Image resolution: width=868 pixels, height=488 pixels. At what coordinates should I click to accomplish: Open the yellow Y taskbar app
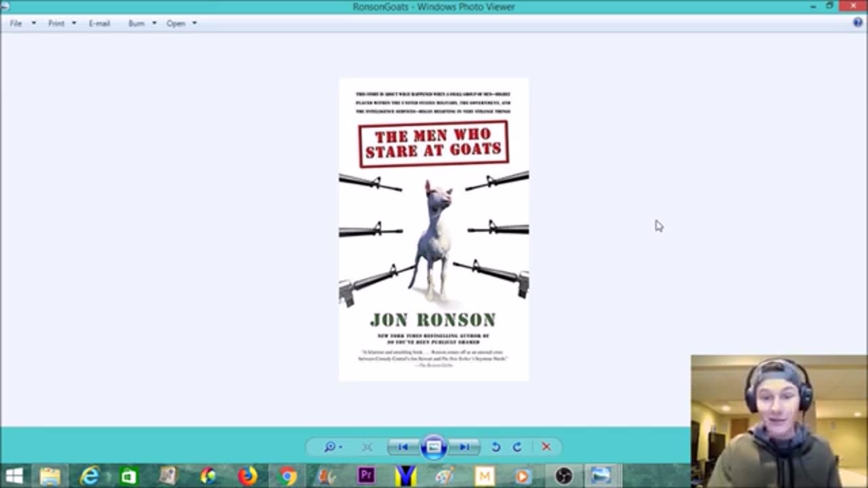[406, 476]
